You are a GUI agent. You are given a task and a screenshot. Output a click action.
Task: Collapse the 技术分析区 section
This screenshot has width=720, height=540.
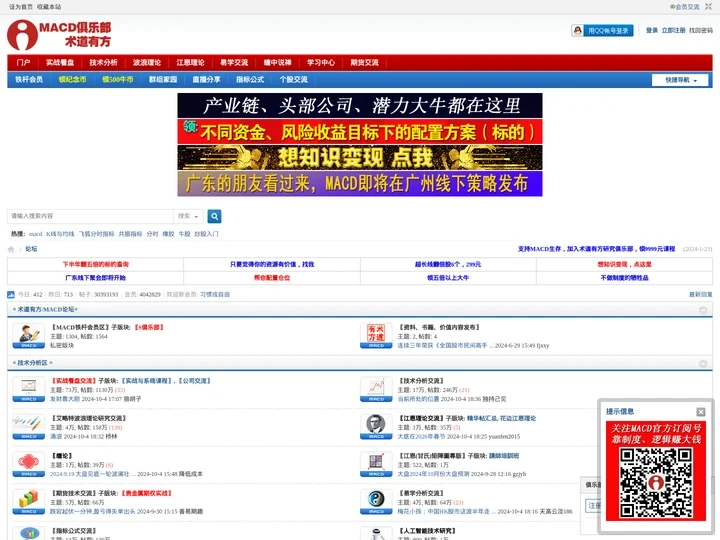[703, 363]
